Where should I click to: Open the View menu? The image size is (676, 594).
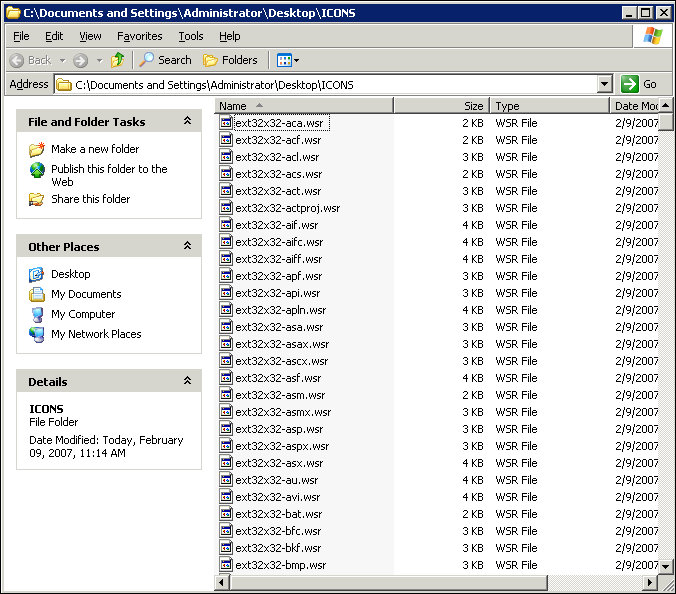pyautogui.click(x=90, y=36)
